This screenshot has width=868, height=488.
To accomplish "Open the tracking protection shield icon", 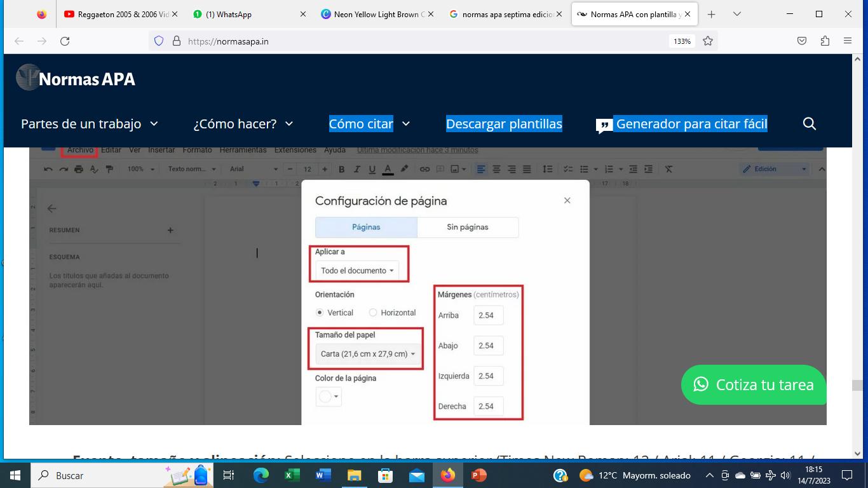I will pos(159,41).
